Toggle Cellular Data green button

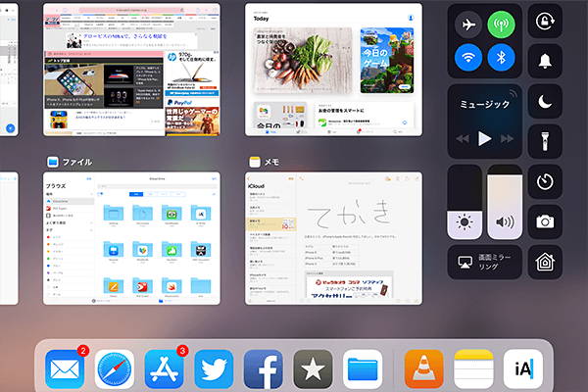pyautogui.click(x=501, y=24)
